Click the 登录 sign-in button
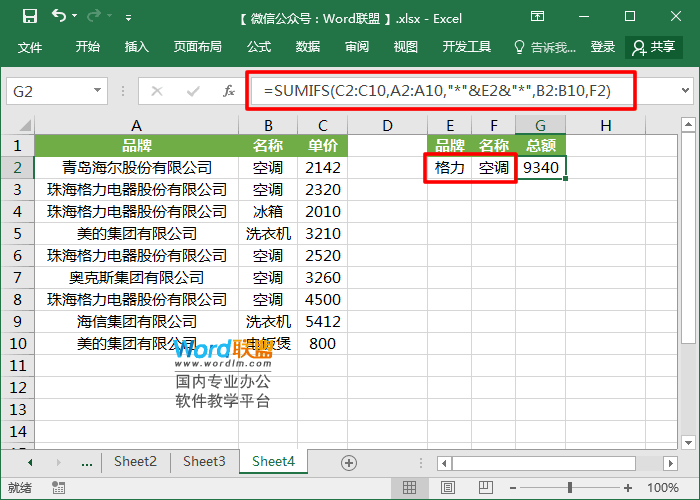Screen dimensions: 700x500 pos(603,47)
